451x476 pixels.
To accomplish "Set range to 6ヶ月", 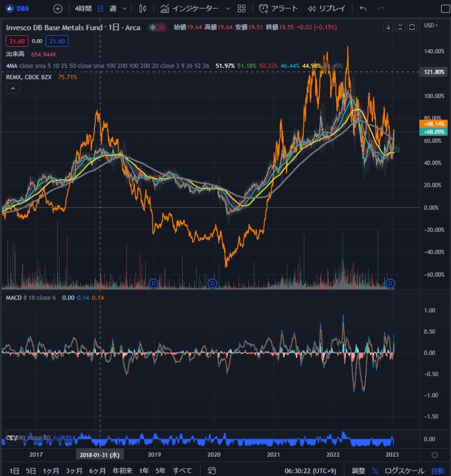I will 97,471.
